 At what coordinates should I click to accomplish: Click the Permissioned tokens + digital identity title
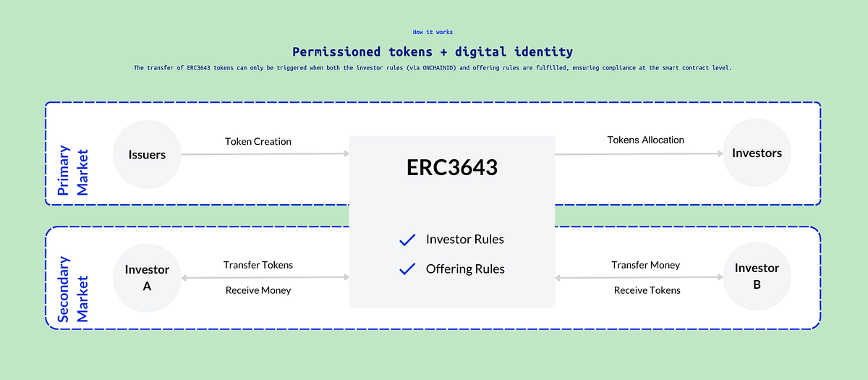click(x=433, y=52)
